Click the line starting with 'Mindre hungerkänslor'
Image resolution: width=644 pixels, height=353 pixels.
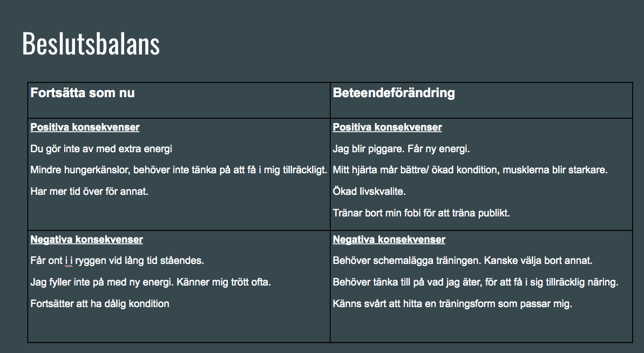tap(179, 170)
